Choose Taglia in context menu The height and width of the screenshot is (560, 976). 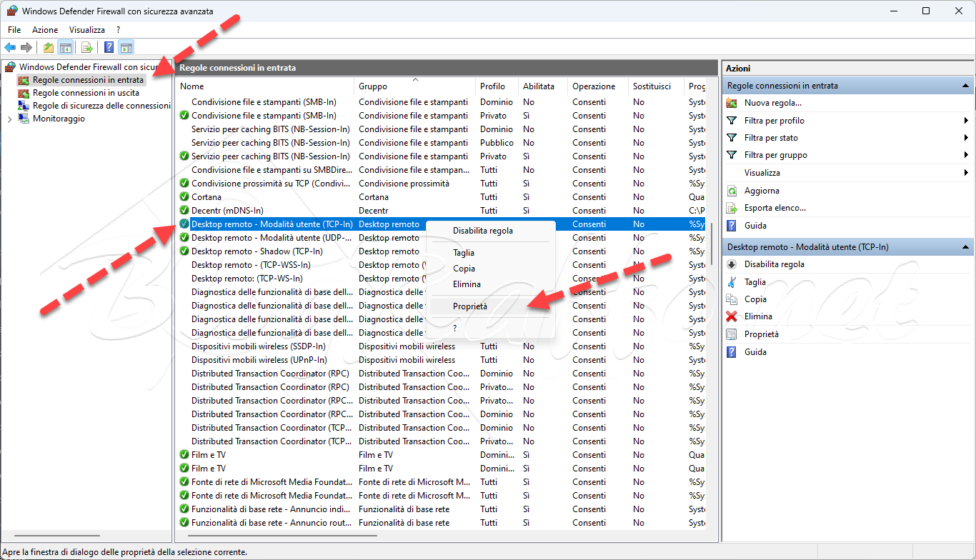[490, 253]
